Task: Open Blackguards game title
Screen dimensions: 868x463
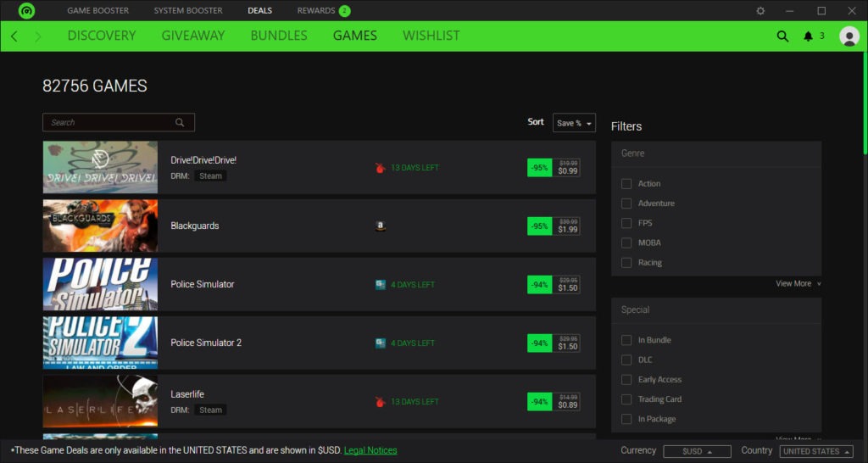Action: click(x=195, y=226)
